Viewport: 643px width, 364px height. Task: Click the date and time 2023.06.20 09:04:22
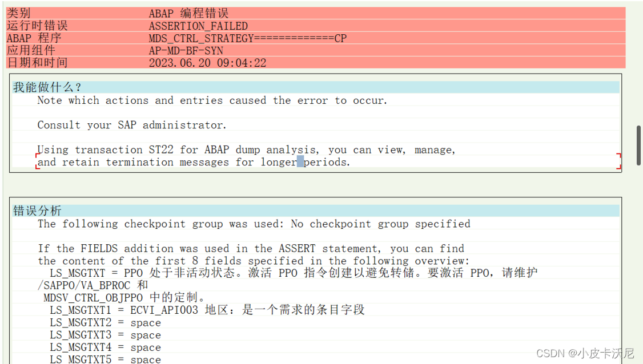point(207,63)
